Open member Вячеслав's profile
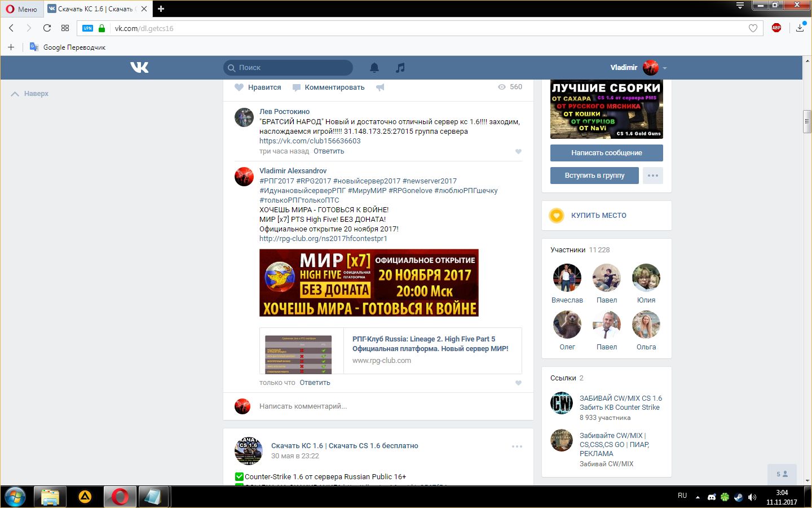Screen dimensions: 812x508 tap(567, 283)
